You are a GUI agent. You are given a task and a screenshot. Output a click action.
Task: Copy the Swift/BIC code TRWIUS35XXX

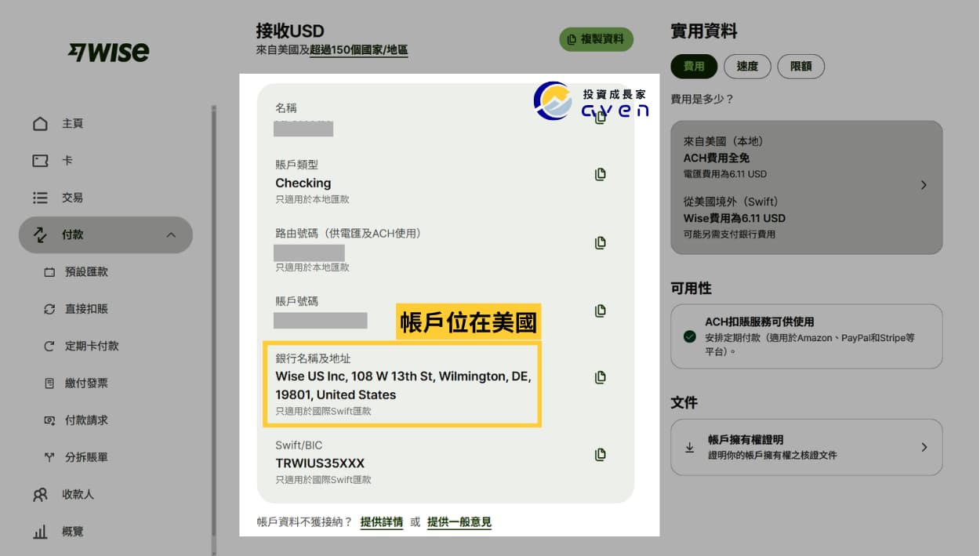(601, 454)
